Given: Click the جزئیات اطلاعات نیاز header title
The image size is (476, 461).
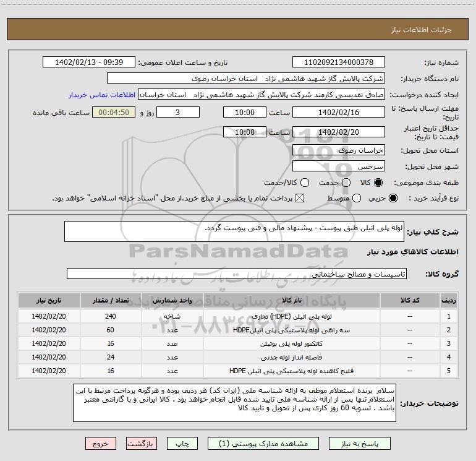Looking at the screenshot, I should [422, 30].
